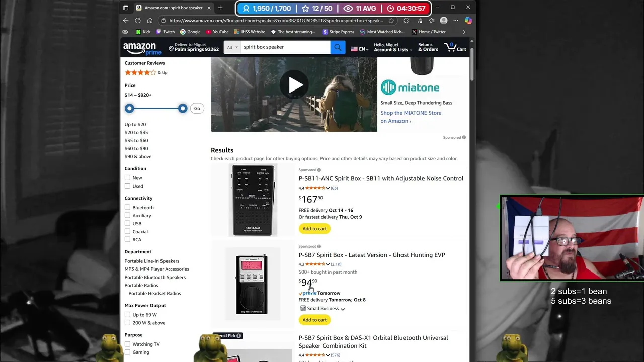Screen dimensions: 644x362
Task: Click the Amazon search text field
Action: pyautogui.click(x=285, y=47)
